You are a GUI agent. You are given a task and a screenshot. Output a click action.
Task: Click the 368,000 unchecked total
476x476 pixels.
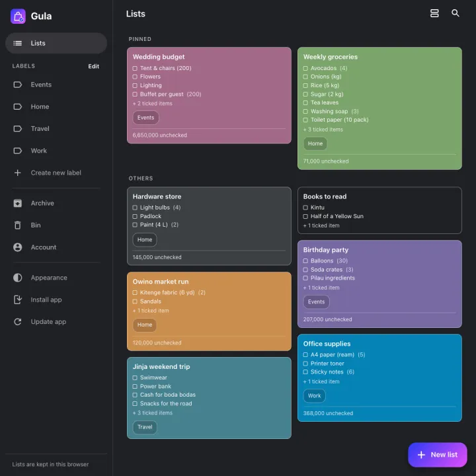click(x=328, y=413)
